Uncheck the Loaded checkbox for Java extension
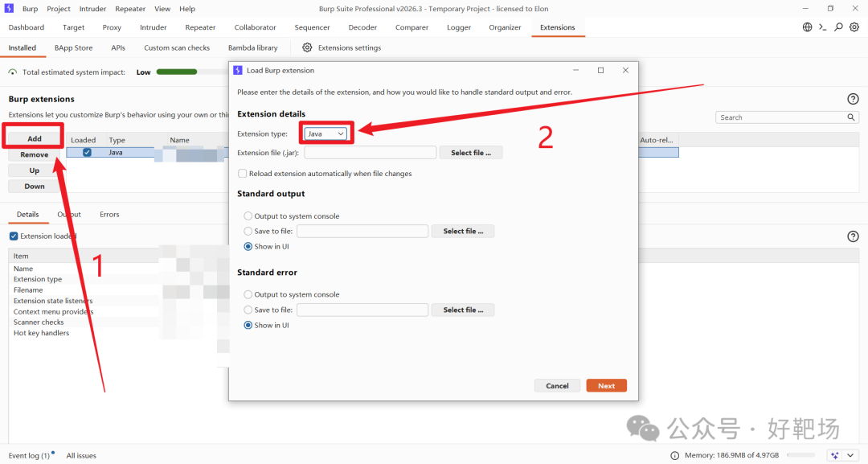 click(x=87, y=152)
